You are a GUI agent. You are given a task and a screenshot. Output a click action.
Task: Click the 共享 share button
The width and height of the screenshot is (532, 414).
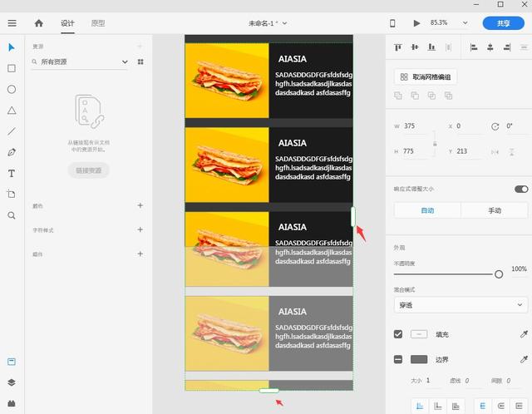504,23
